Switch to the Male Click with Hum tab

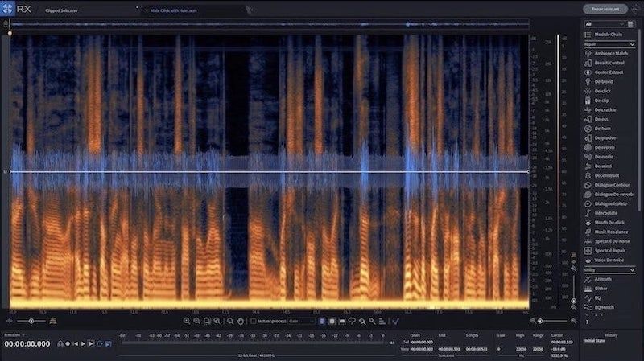point(171,9)
